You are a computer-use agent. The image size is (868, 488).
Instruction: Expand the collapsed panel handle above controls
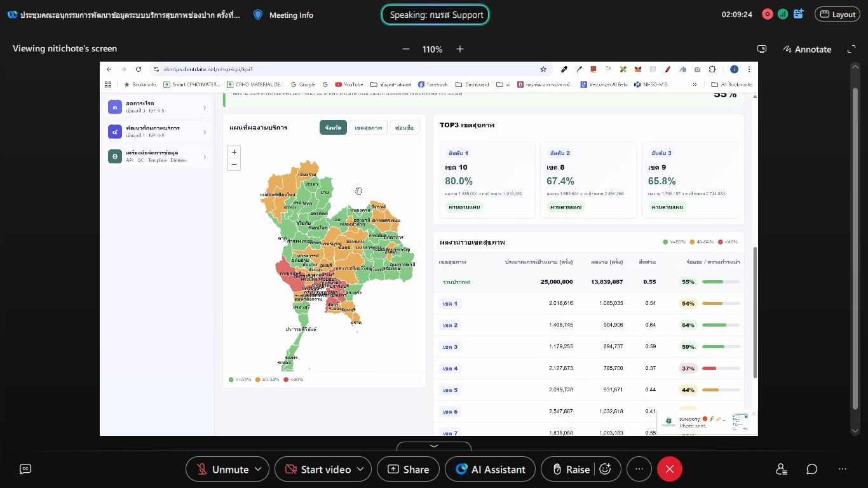point(434,447)
